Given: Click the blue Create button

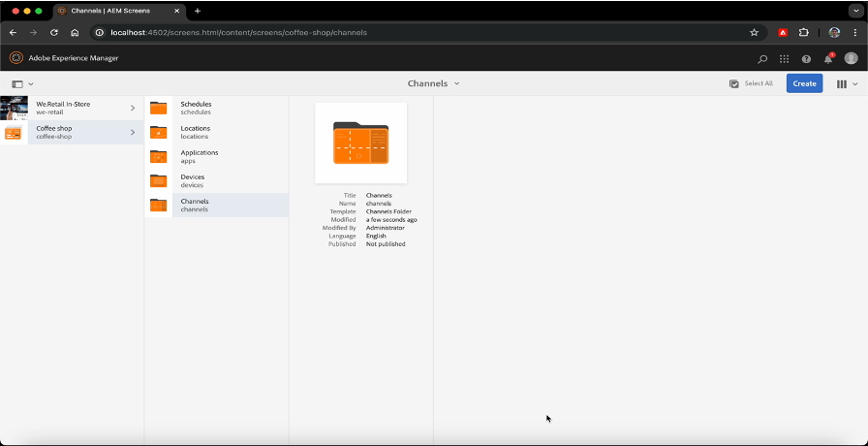Looking at the screenshot, I should click(804, 83).
